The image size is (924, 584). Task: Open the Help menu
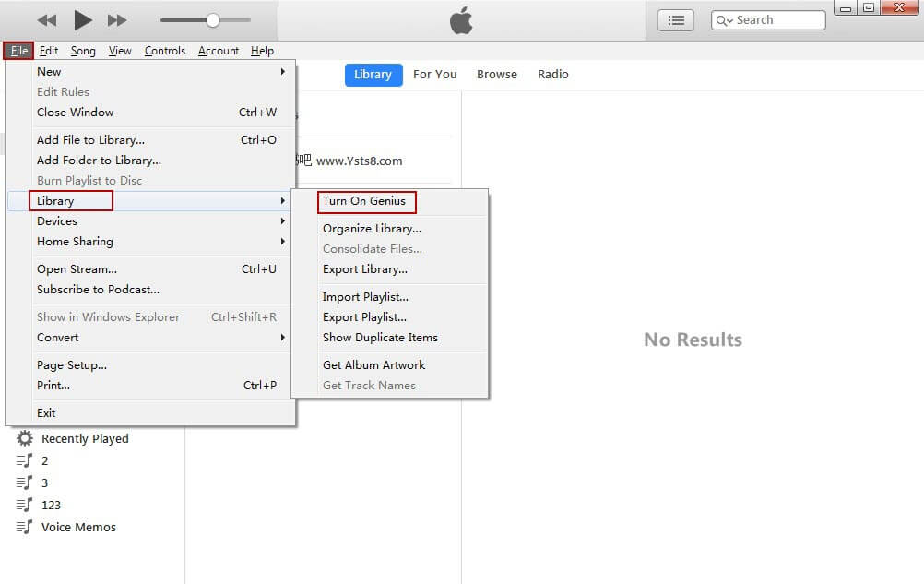click(262, 51)
